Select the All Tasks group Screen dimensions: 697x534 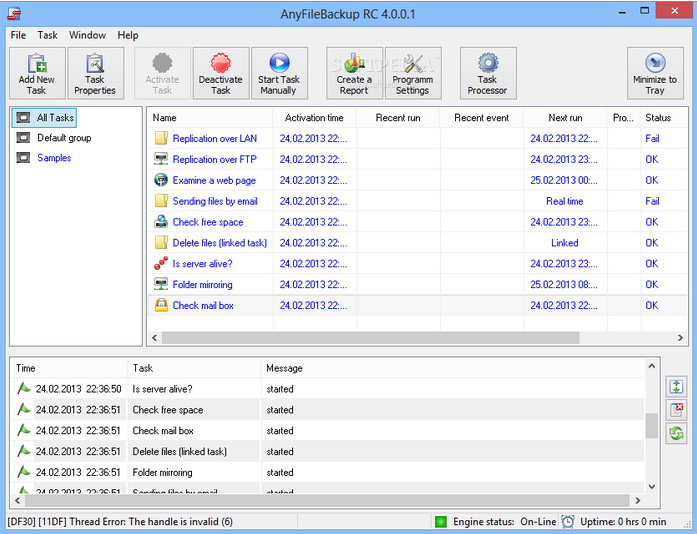click(x=44, y=118)
